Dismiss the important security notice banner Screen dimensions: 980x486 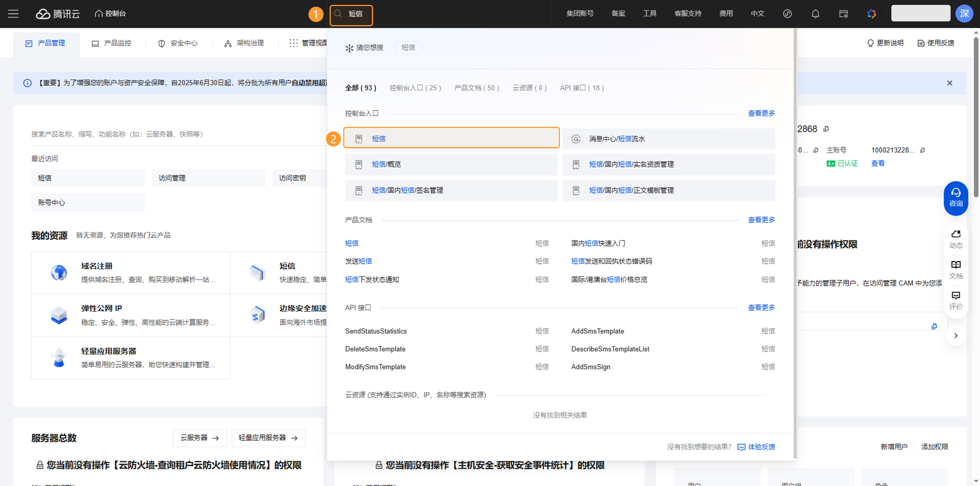pyautogui.click(x=949, y=83)
